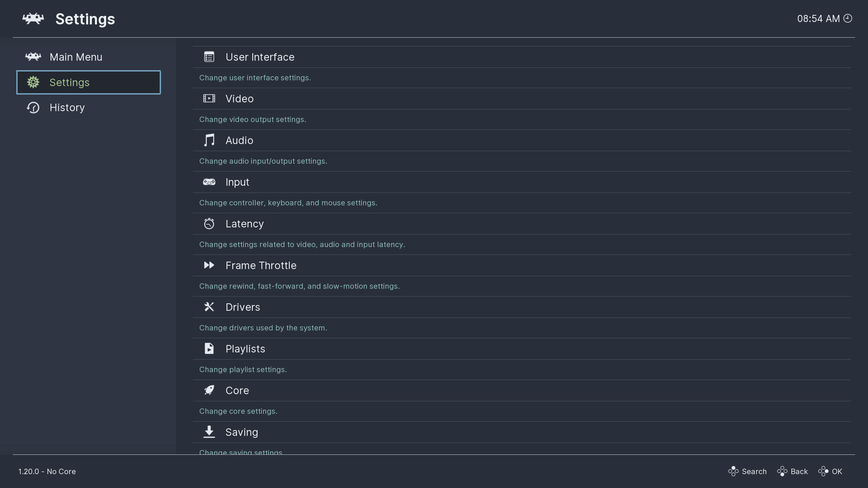Click 'Change audio input/output settings.' description

tap(263, 161)
